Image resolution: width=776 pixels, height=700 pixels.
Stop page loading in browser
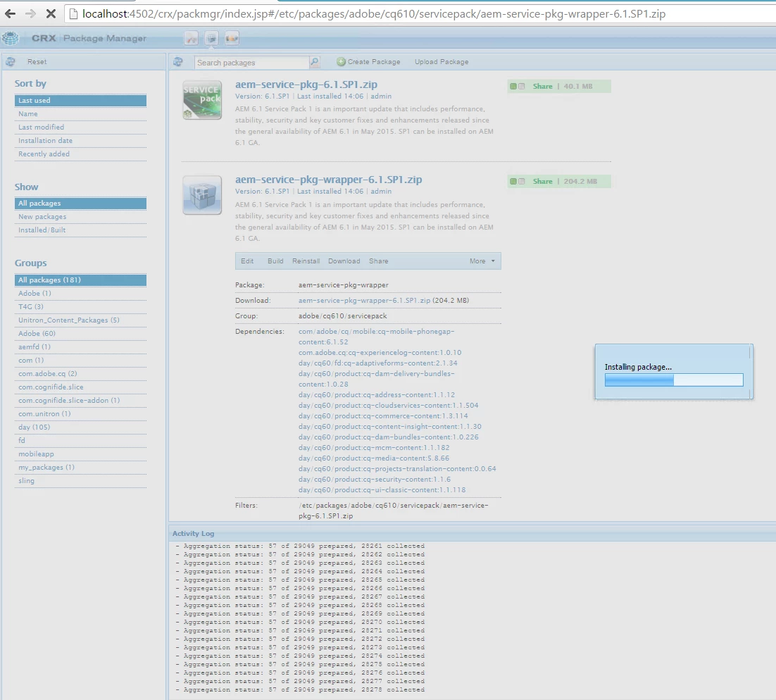[x=51, y=14]
